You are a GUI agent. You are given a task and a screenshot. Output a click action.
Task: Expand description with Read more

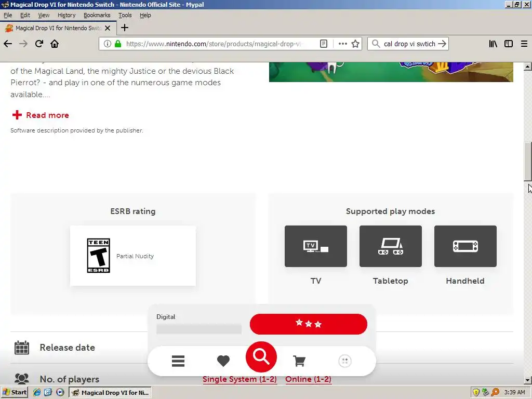(41, 115)
